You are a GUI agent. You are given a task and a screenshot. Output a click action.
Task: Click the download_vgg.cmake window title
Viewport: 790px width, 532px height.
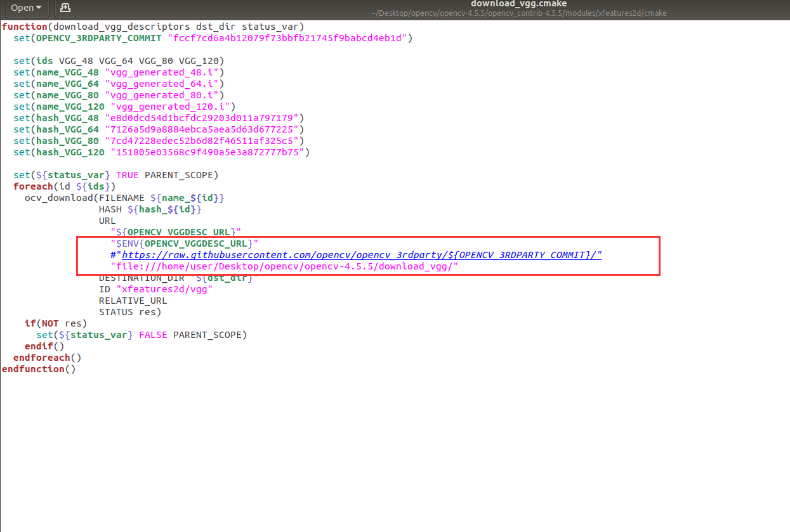(x=518, y=4)
